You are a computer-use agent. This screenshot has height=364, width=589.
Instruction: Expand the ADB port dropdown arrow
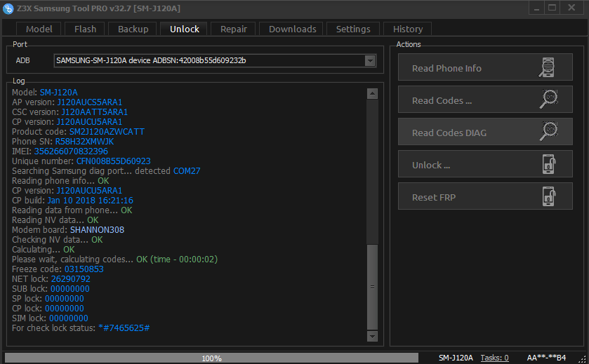(x=370, y=61)
